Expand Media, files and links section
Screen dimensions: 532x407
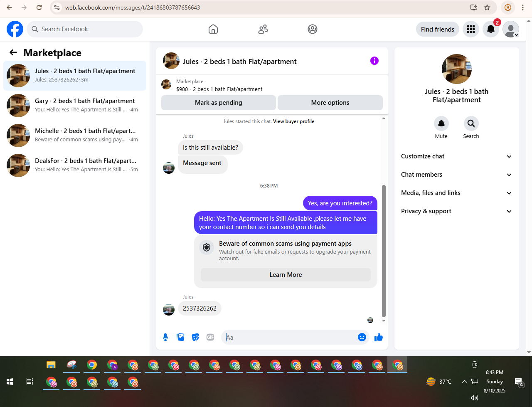(x=457, y=193)
